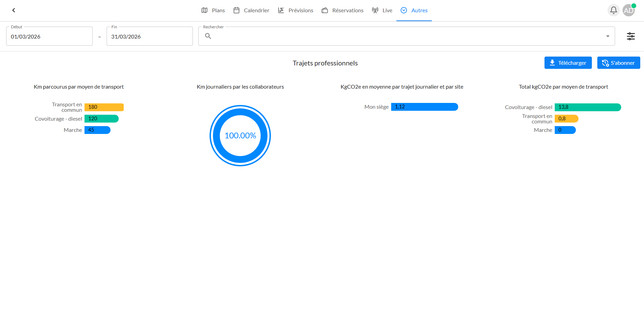
Task: Open the filters sliders icon
Action: pos(631,36)
